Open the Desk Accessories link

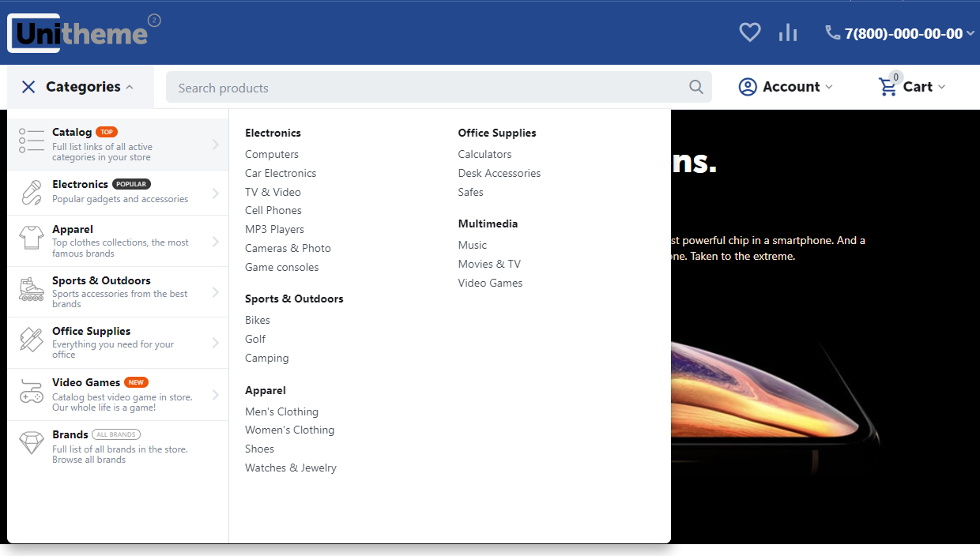(499, 173)
